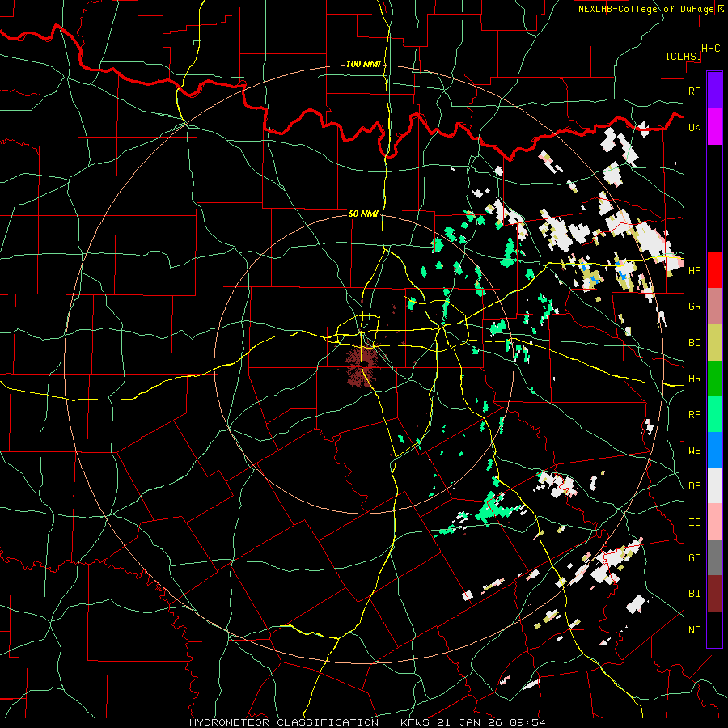728x728 pixels.
Task: Click the UK magenta legend swatch
Action: coord(714,127)
